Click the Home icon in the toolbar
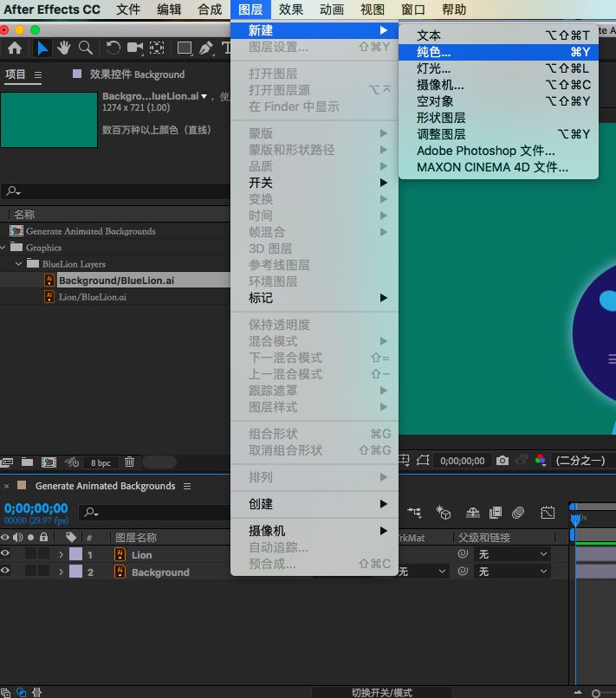 (15, 48)
